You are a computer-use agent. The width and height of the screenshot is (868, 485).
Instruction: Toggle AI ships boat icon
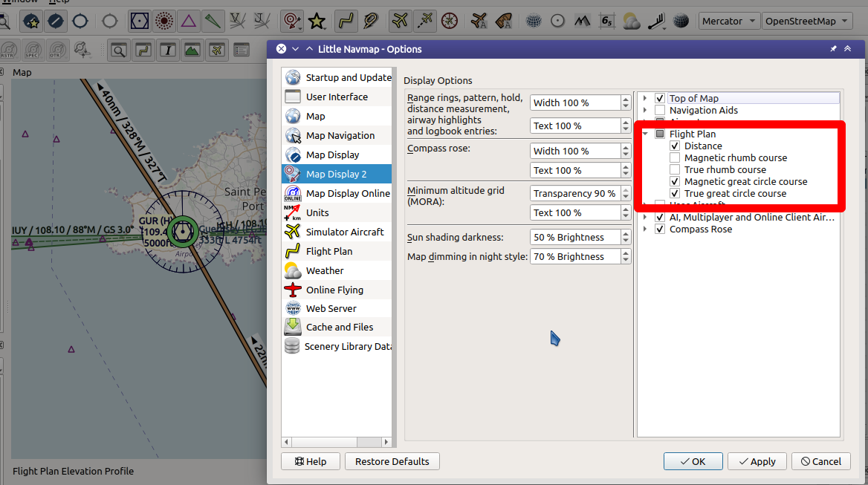pos(503,22)
